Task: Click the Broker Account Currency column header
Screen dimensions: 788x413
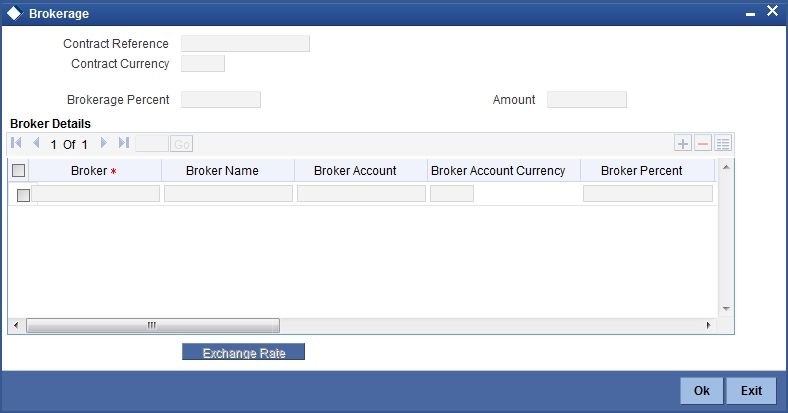Action: click(504, 171)
